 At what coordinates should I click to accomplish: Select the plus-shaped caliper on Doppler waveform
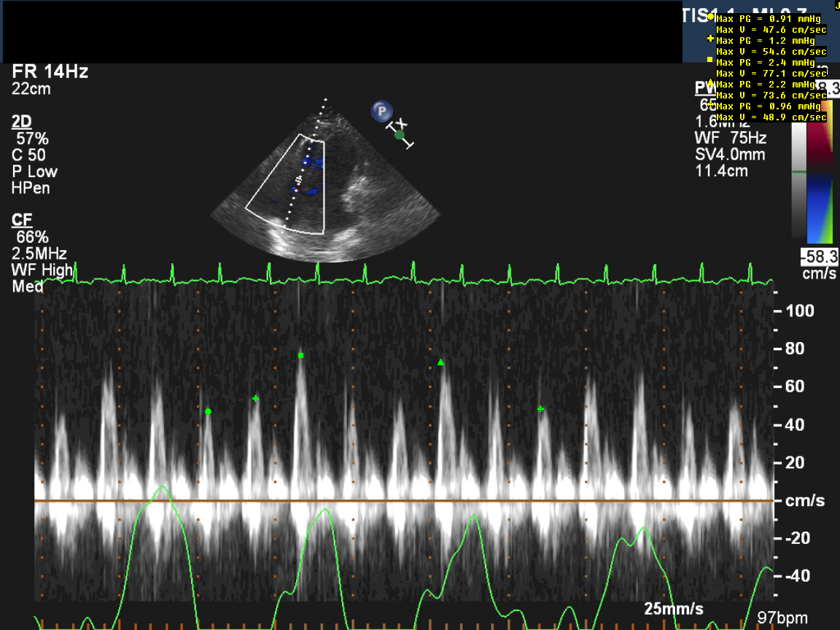click(x=255, y=399)
